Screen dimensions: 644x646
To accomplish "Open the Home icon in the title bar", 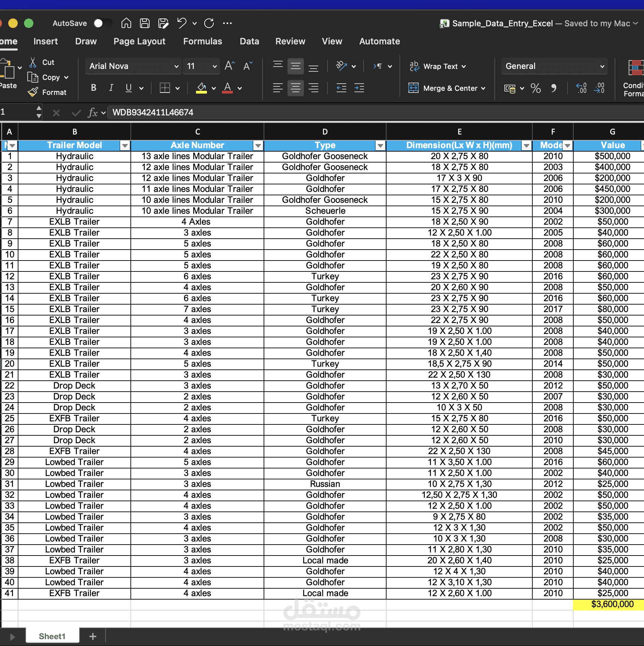I will 126,23.
